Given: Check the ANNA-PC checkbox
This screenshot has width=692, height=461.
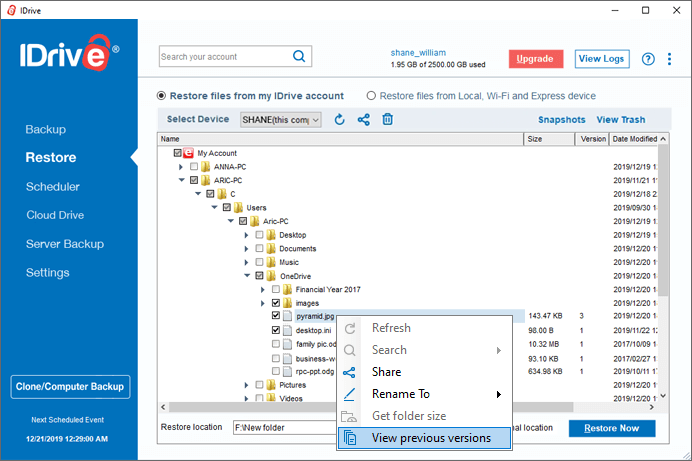Looking at the screenshot, I should click(x=194, y=167).
